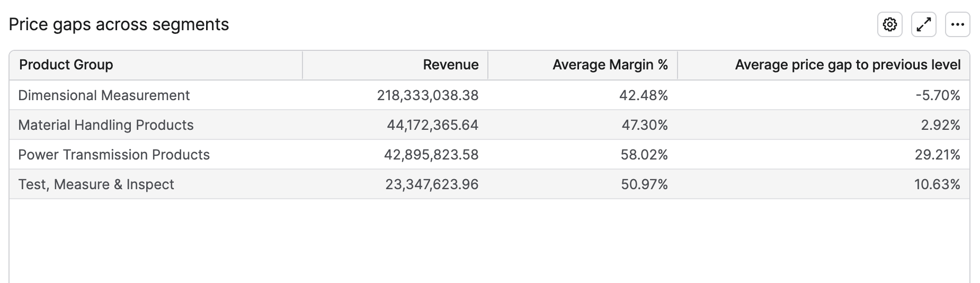Screen dimensions: 980x283
Task: Click the -5.70% price gap cell
Action: [937, 95]
